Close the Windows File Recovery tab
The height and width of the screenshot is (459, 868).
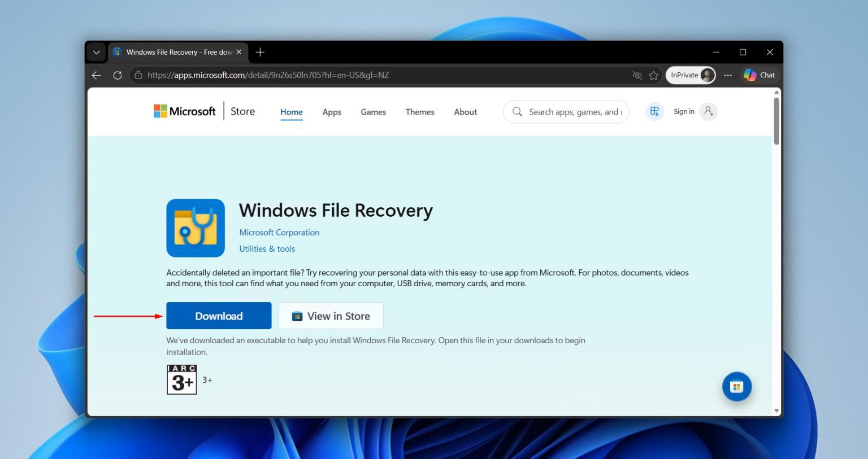[x=238, y=52]
